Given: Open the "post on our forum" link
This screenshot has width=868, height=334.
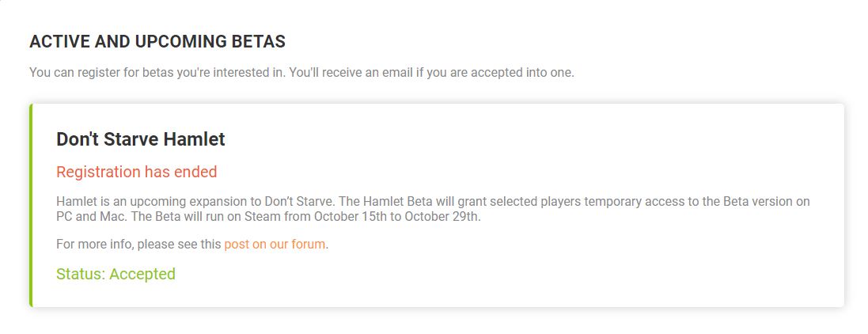Looking at the screenshot, I should pyautogui.click(x=275, y=245).
